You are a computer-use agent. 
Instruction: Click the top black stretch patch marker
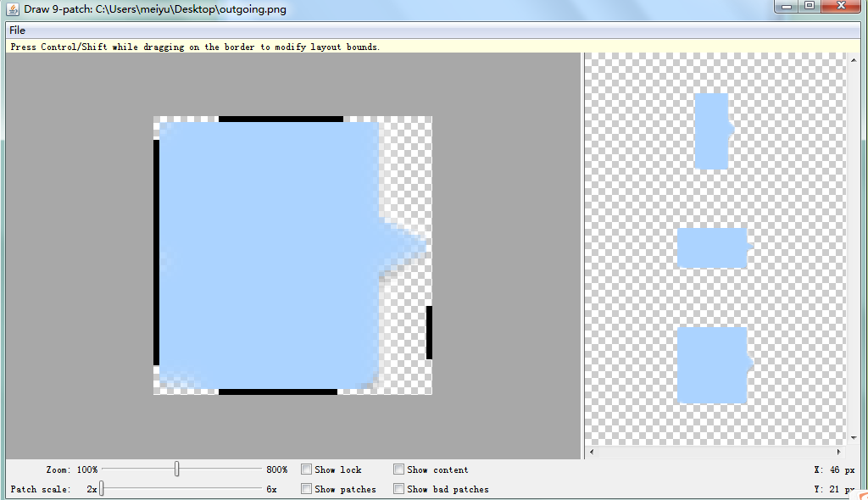[x=281, y=119]
